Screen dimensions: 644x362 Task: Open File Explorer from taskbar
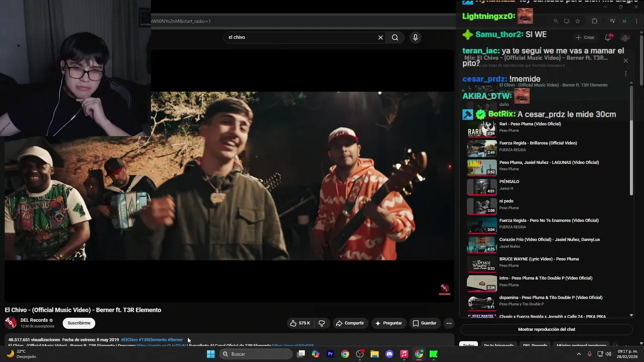(375, 354)
